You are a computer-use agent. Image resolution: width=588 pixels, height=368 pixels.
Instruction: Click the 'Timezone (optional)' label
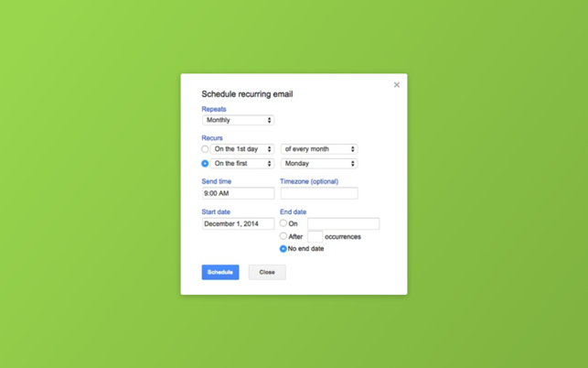pos(309,181)
